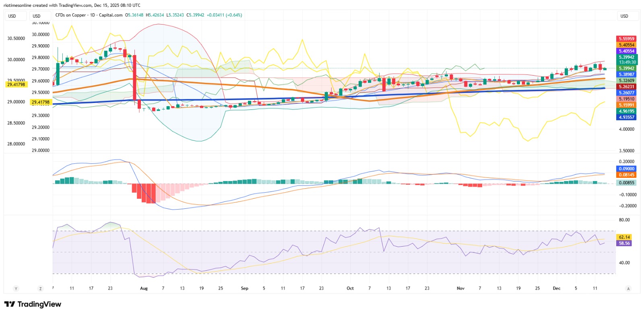The image size is (644, 315).
Task: Click the 29.90000 scale value
Action: 41,46
